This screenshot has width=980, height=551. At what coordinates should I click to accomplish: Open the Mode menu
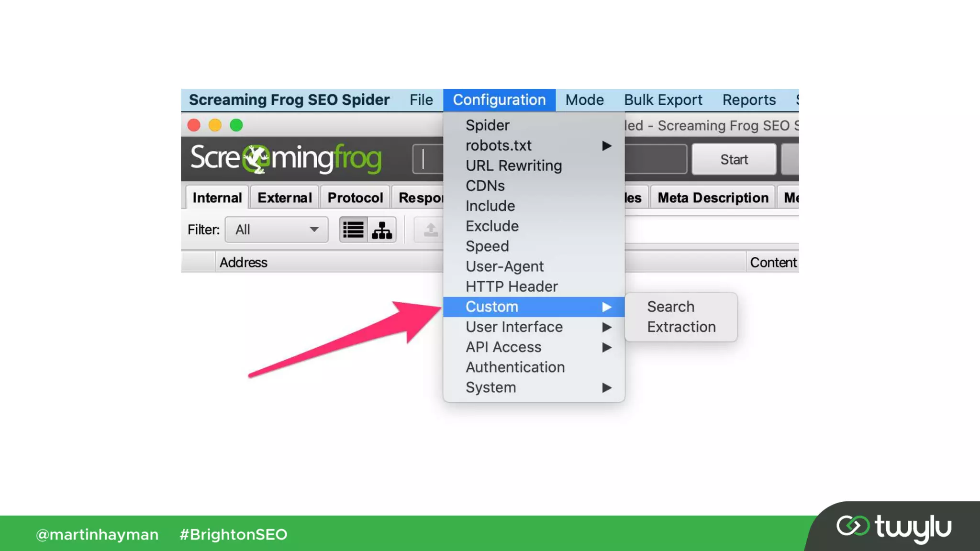point(584,100)
